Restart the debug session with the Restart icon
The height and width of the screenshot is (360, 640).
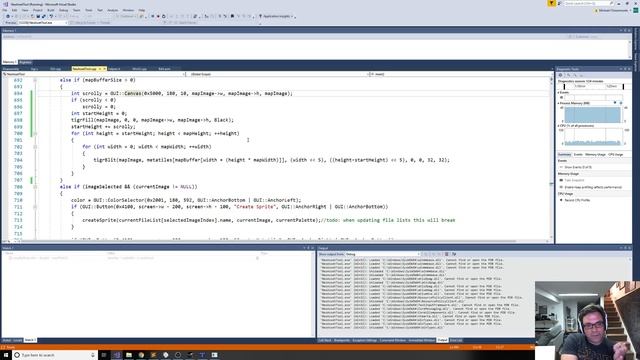(164, 16)
